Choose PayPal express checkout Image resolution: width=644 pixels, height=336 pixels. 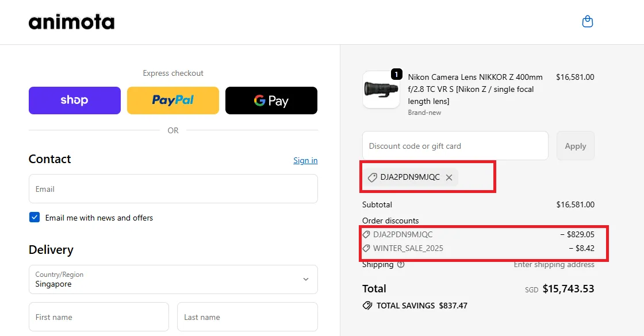click(172, 101)
